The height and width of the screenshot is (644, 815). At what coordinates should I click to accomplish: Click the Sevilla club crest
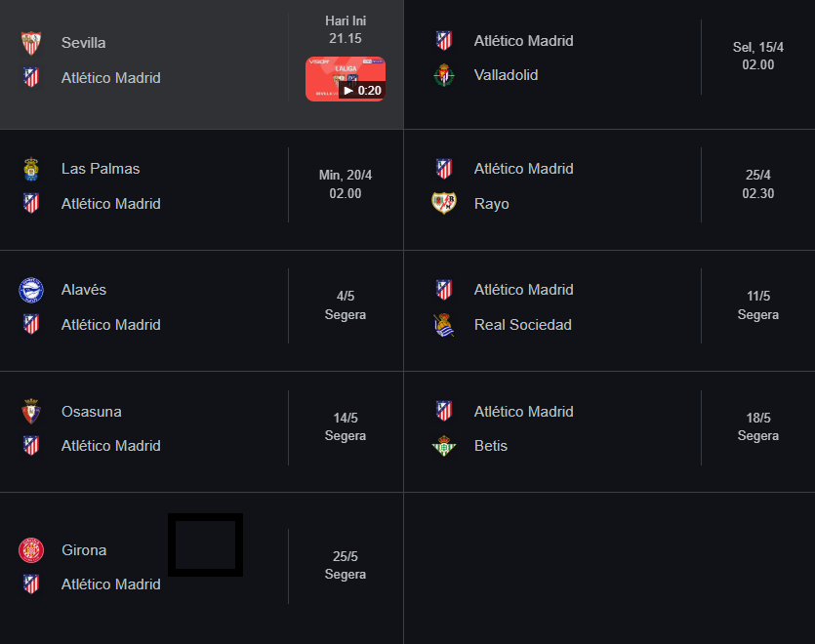pyautogui.click(x=31, y=43)
